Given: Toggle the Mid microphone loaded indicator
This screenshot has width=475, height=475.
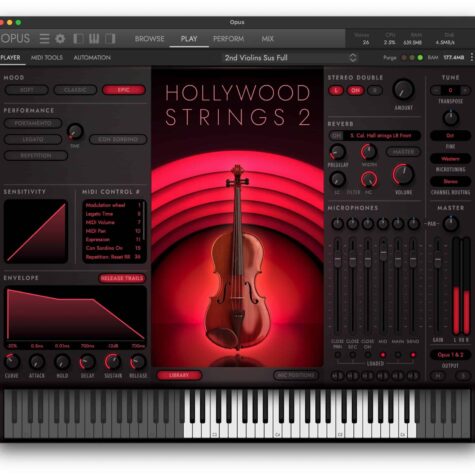Looking at the screenshot, I should 383,355.
